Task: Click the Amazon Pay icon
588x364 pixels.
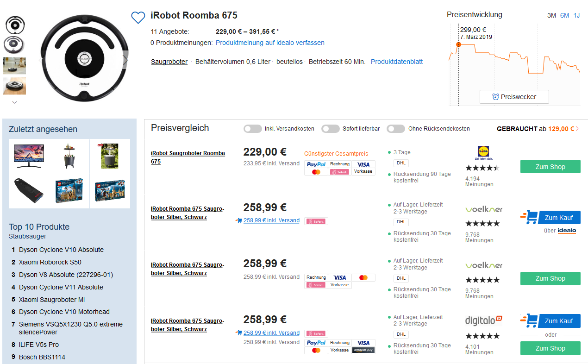Action: pos(363,350)
